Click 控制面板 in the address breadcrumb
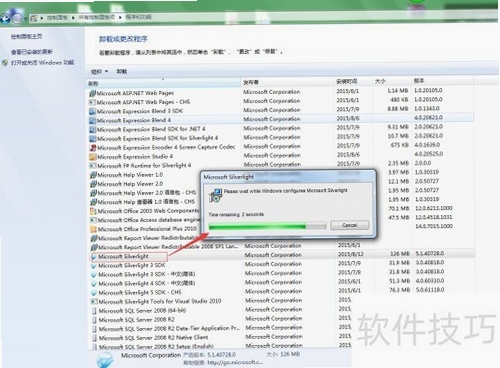 [57, 18]
